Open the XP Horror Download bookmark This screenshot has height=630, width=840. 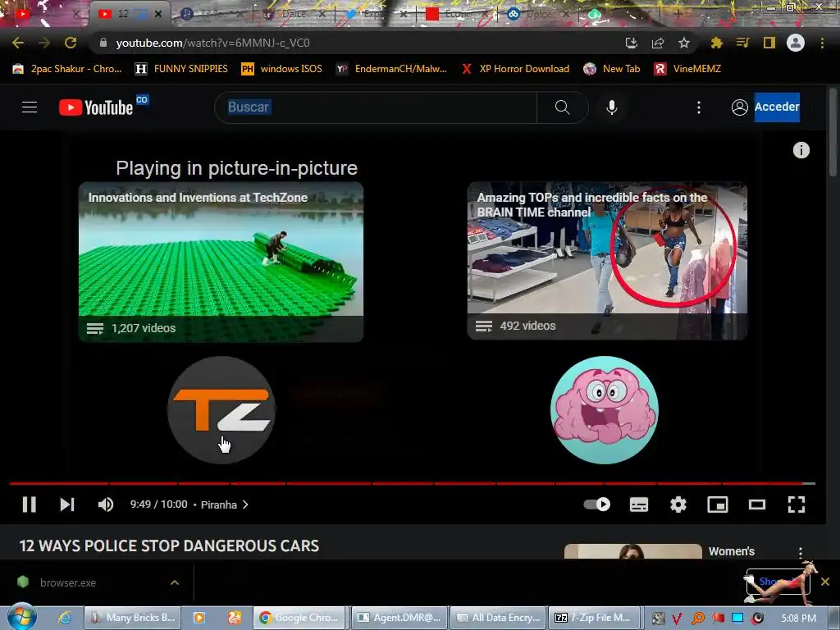pos(515,69)
